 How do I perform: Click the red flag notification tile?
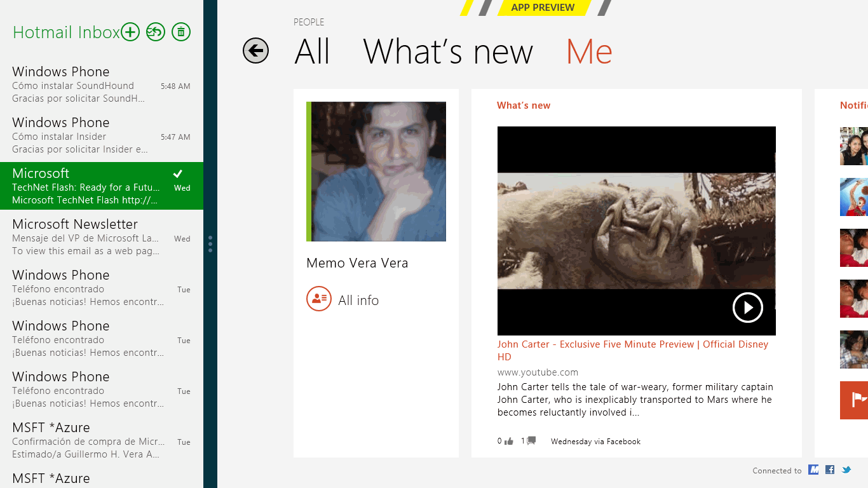tap(854, 400)
